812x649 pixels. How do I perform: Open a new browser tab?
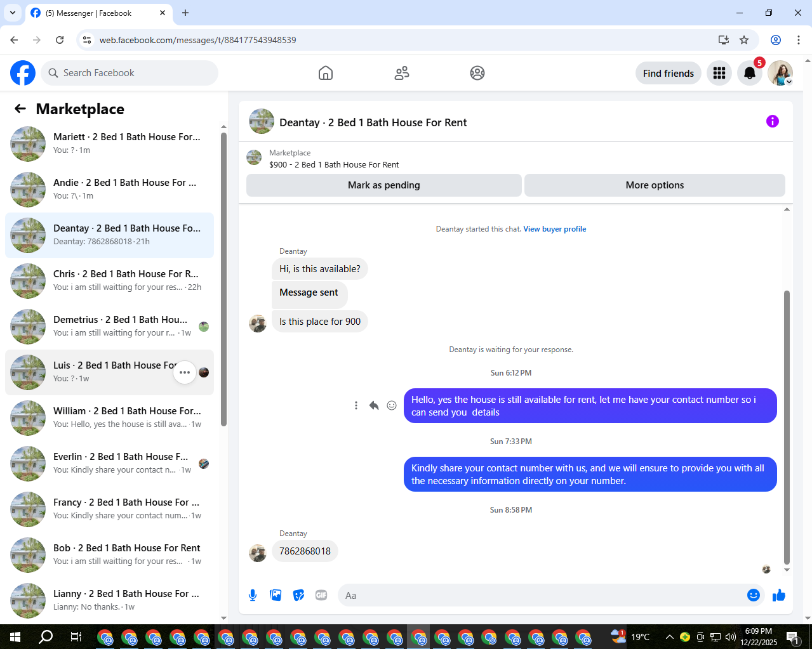tap(185, 13)
